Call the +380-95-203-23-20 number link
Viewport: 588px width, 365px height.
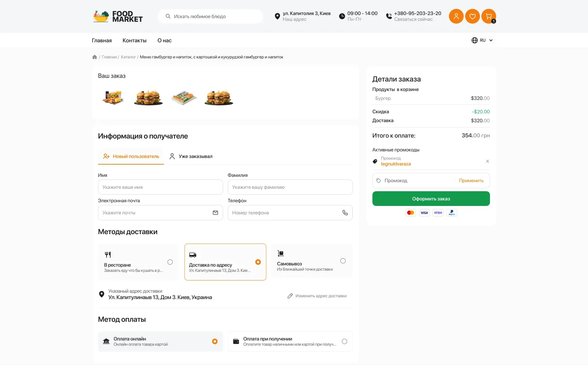click(x=418, y=13)
